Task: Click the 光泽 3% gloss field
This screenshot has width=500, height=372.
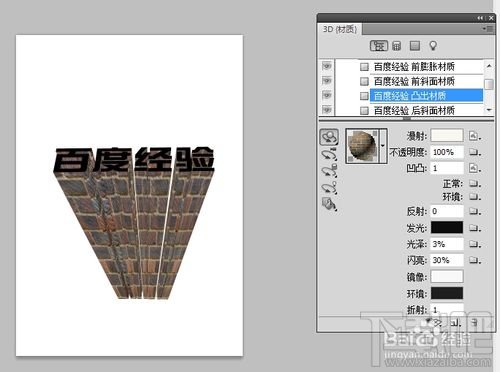Action: pyautogui.click(x=447, y=244)
